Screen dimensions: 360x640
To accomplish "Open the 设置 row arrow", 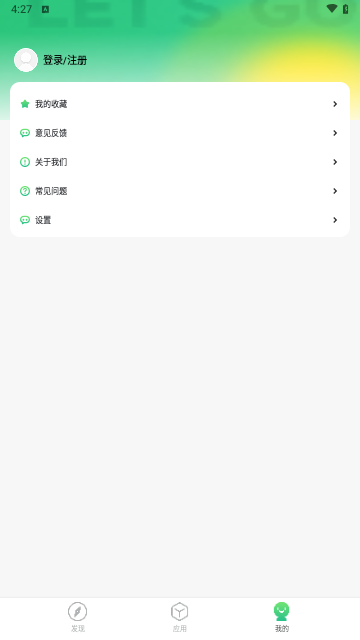I will pyautogui.click(x=335, y=220).
